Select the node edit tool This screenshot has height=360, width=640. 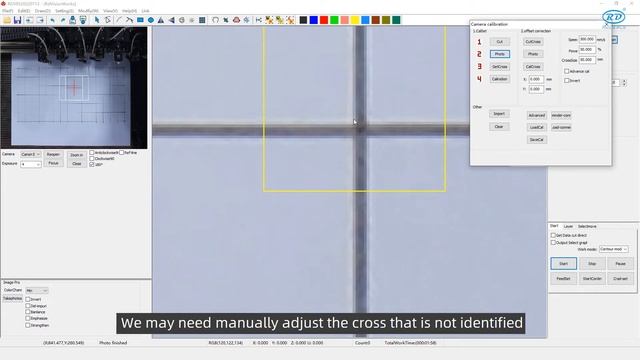(107, 20)
